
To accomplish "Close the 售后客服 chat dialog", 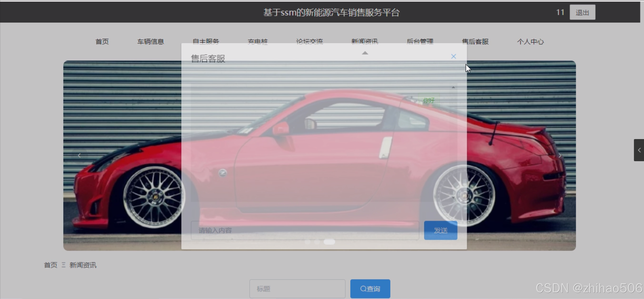I will click(x=453, y=57).
